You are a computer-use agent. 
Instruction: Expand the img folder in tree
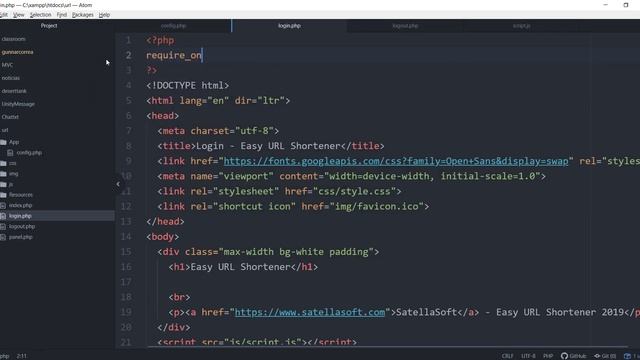point(13,174)
